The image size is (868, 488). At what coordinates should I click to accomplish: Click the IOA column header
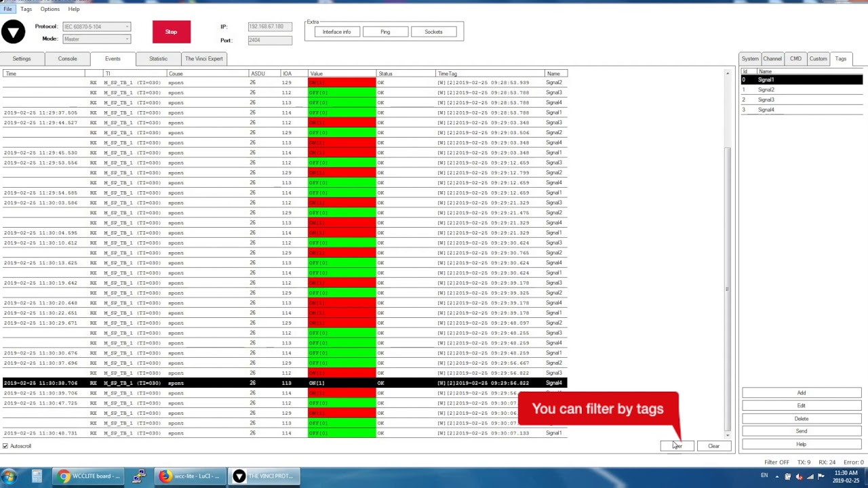294,73
